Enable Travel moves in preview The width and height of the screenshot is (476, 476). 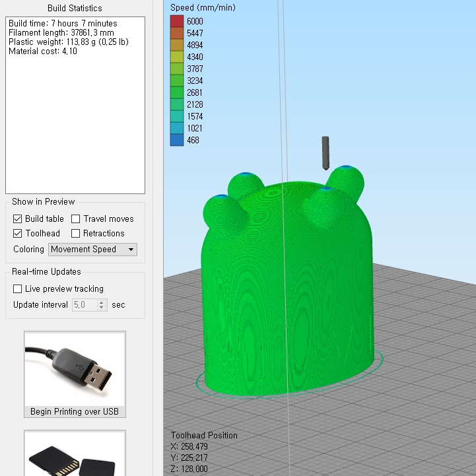[x=75, y=219]
